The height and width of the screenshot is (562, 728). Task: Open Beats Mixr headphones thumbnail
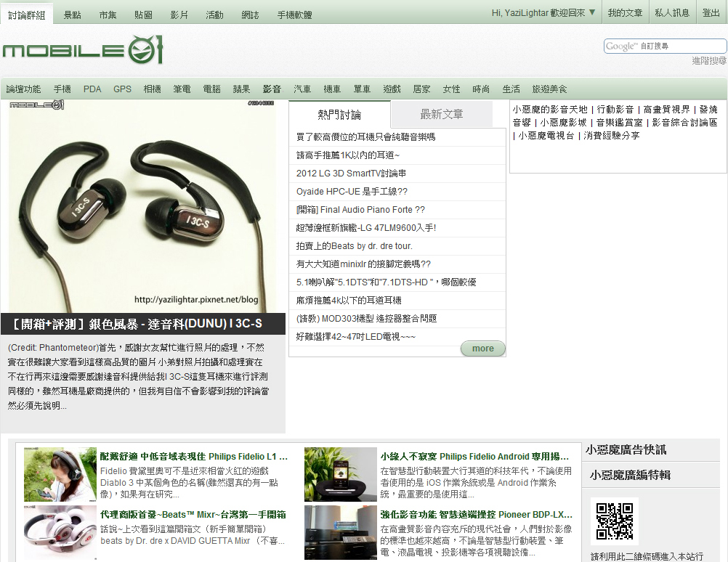point(60,533)
